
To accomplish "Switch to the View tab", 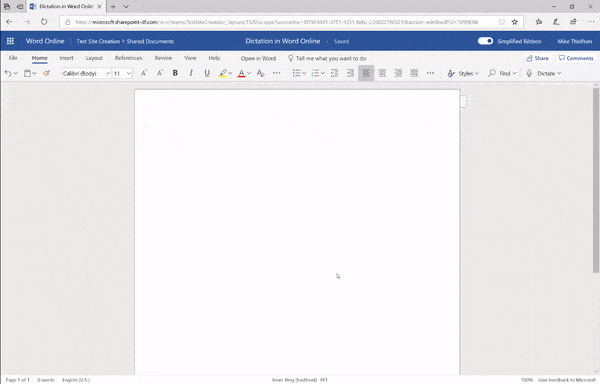I will coord(190,58).
